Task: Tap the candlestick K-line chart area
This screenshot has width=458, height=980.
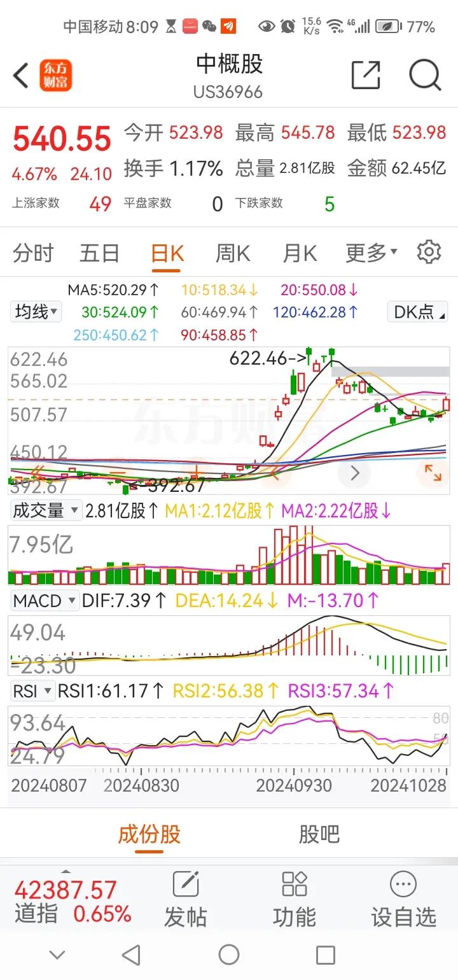Action: [229, 421]
